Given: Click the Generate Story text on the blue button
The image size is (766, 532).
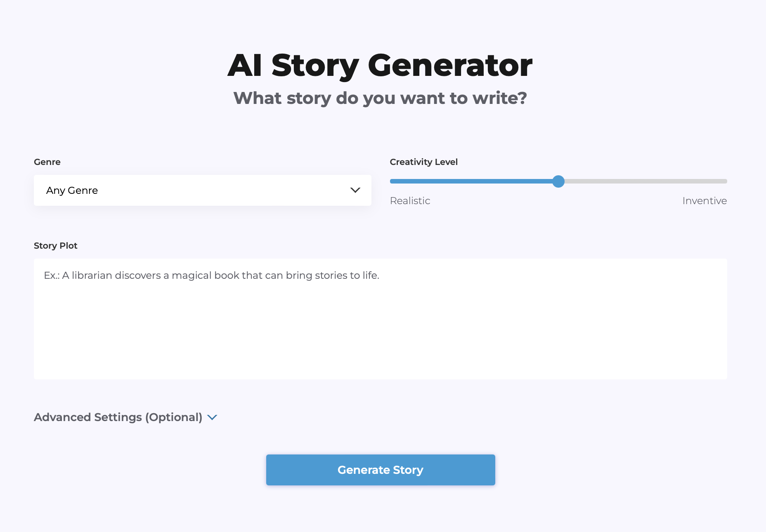Looking at the screenshot, I should [x=380, y=470].
